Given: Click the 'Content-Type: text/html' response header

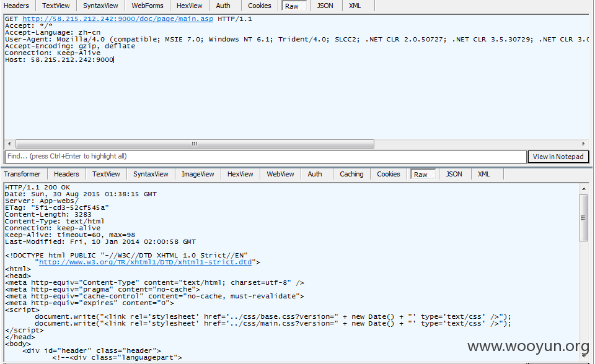Looking at the screenshot, I should click(x=55, y=222).
